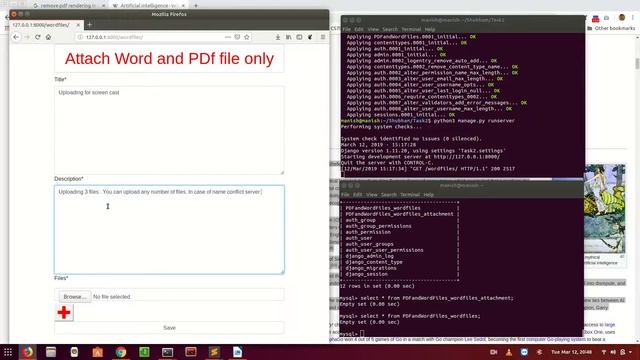
Task: Open Other bookmarks folder in Chrome
Action: click(611, 28)
